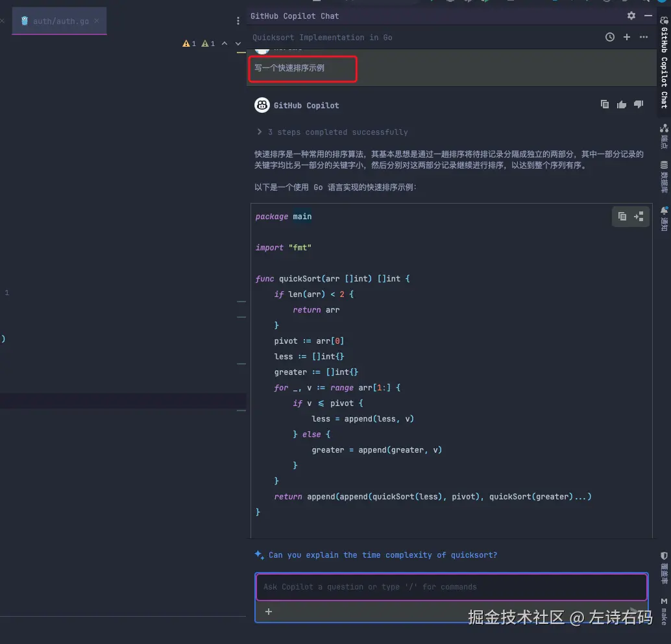This screenshot has width=671, height=644.
Task: Jump to next warning with the down chevron
Action: (238, 43)
